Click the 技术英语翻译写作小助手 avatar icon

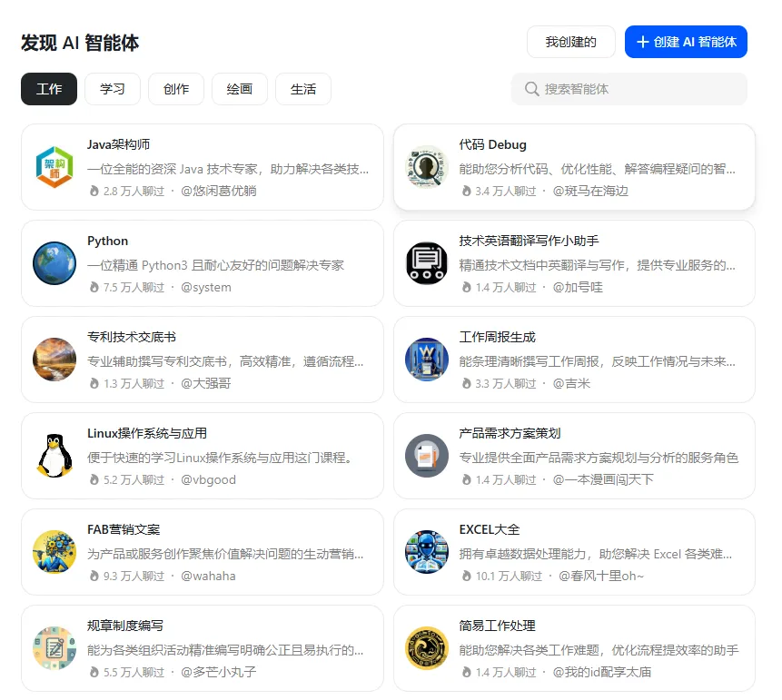pos(426,263)
